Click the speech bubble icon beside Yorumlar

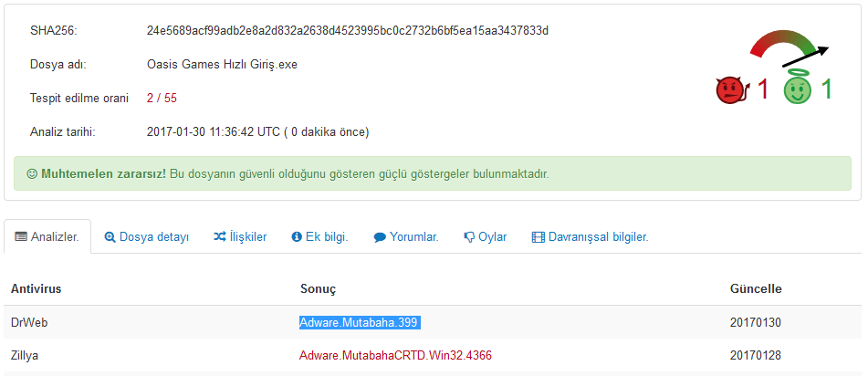380,237
